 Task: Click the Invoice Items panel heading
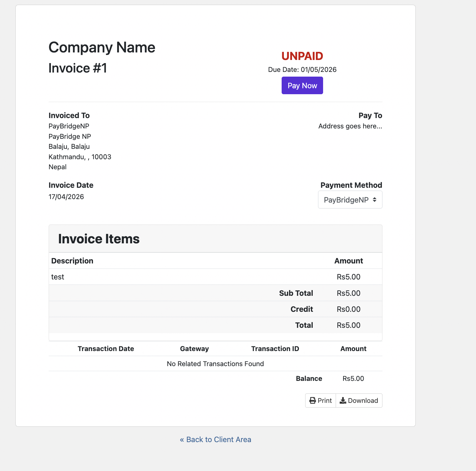click(99, 239)
